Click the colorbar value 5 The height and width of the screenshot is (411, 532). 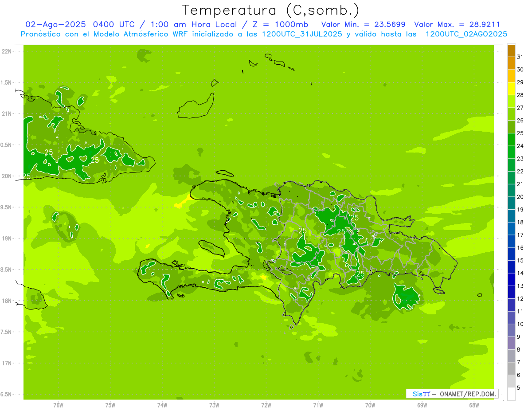pyautogui.click(x=518, y=388)
